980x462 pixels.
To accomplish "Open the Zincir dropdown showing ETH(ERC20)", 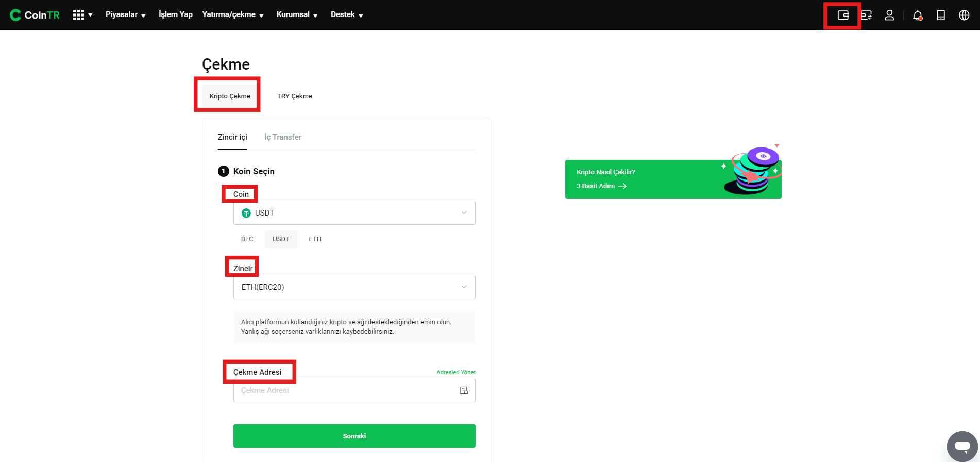I will [354, 287].
